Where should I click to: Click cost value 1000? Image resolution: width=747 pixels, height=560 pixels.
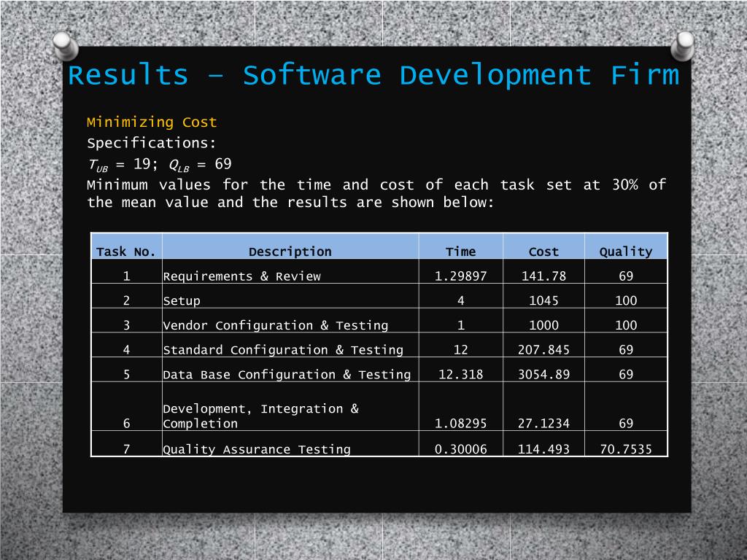543,325
